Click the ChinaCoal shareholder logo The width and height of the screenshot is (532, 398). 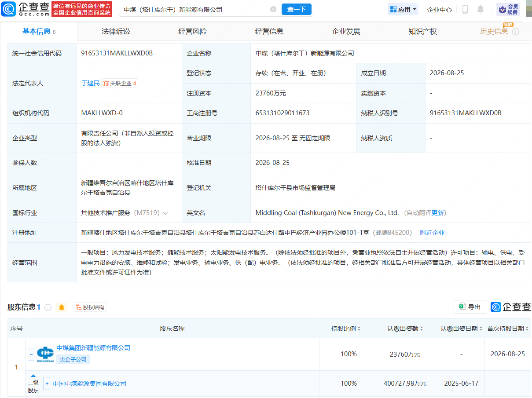click(x=45, y=354)
